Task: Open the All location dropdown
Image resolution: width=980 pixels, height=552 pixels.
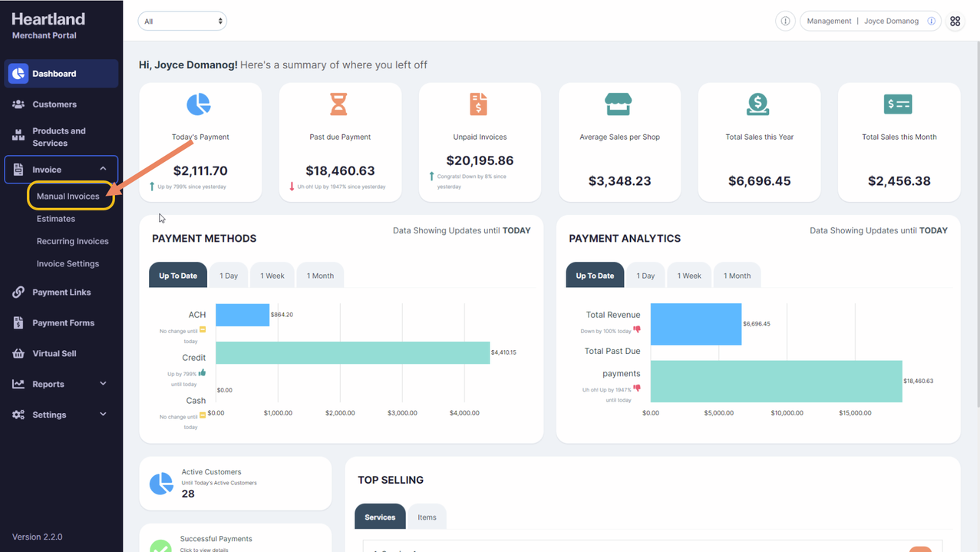Action: [x=183, y=21]
